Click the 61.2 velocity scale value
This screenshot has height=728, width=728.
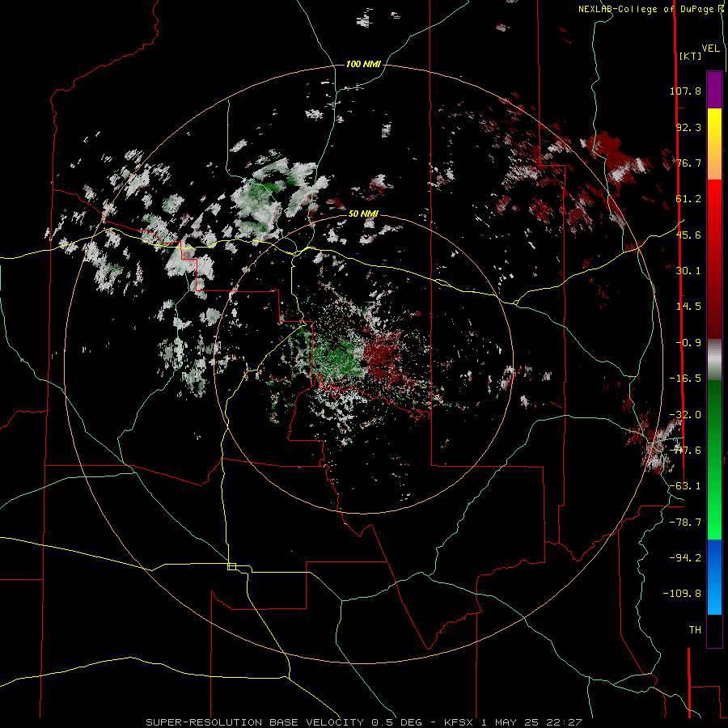[688, 199]
